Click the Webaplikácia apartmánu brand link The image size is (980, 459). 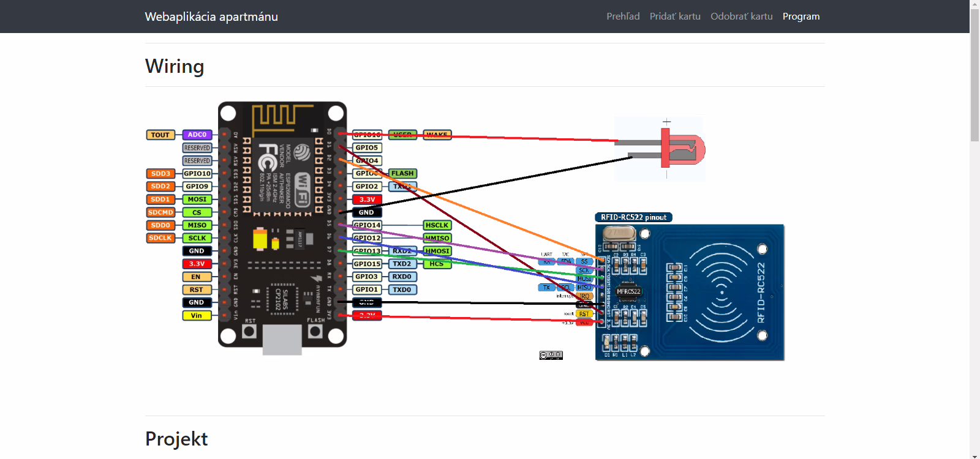point(211,17)
